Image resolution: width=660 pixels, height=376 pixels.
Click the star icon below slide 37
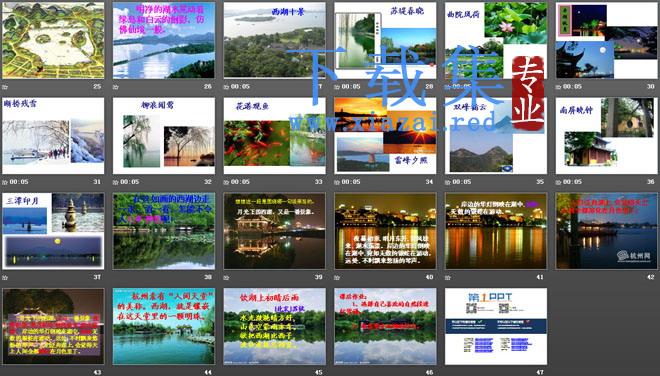click(5, 277)
